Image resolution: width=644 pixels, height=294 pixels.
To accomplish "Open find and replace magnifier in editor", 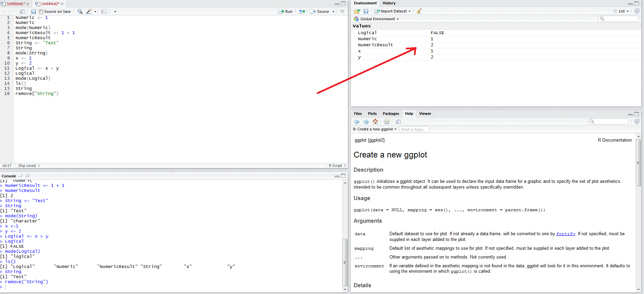I will [80, 11].
